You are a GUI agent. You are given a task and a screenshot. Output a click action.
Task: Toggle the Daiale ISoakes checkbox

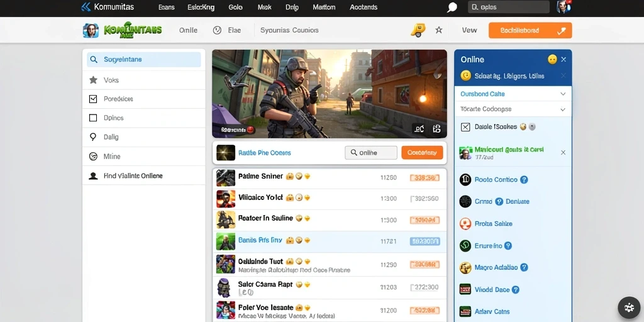coord(465,127)
